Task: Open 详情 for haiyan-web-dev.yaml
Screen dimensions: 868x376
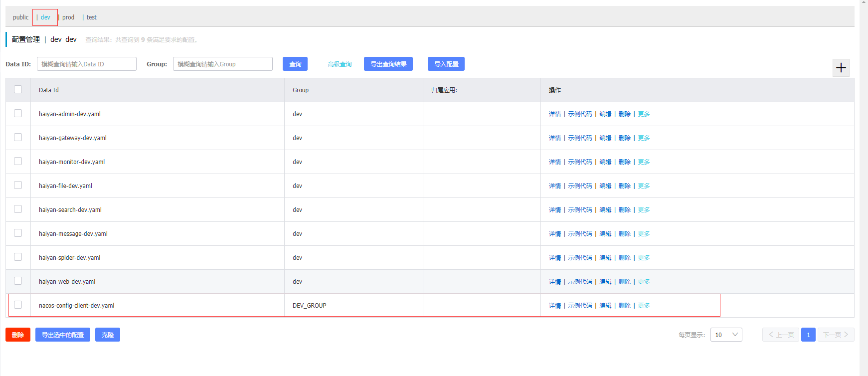Action: coord(555,282)
